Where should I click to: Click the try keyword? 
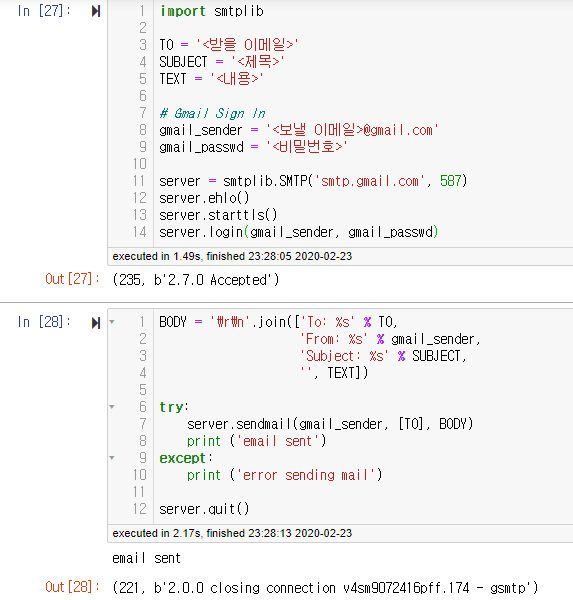pyautogui.click(x=171, y=407)
